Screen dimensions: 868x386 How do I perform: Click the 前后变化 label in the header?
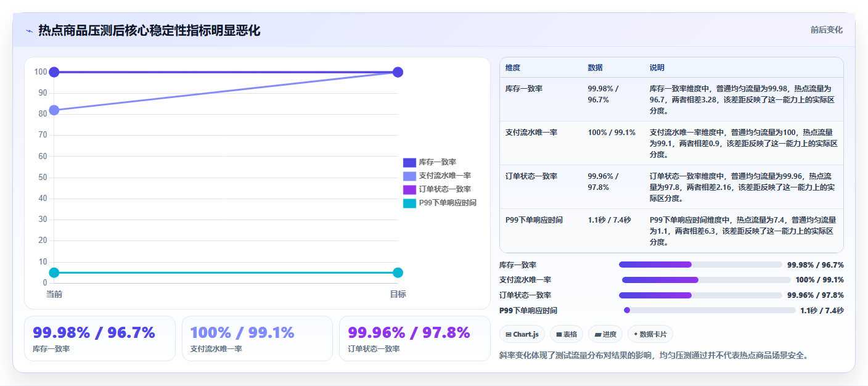826,30
